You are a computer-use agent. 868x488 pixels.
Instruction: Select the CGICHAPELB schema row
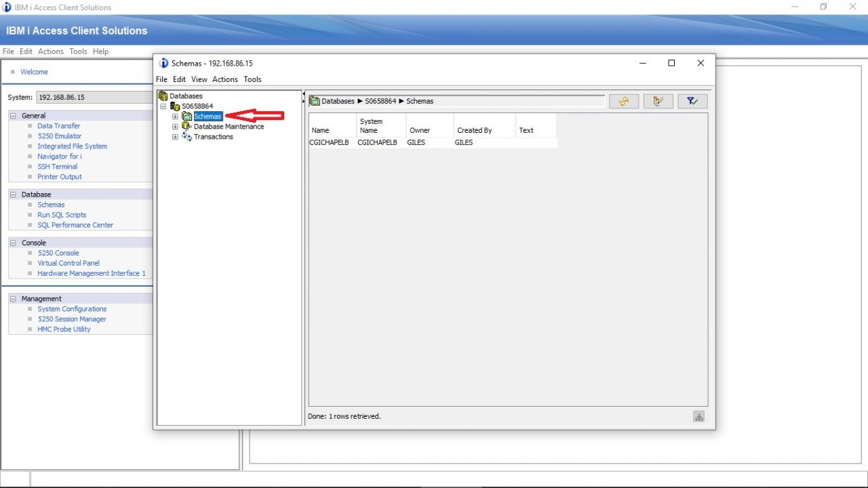[x=330, y=142]
